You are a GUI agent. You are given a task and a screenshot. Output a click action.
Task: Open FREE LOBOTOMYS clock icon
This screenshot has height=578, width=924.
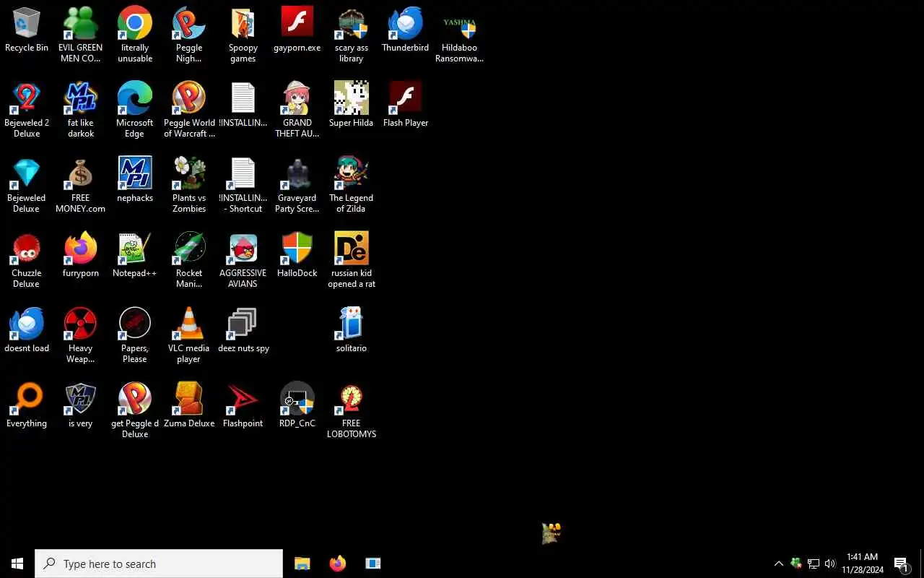point(352,410)
